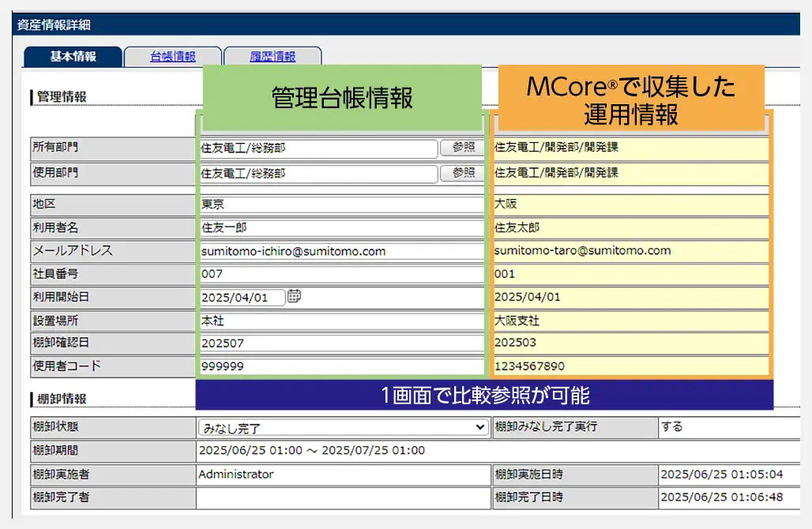The width and height of the screenshot is (812, 529).
Task: Edit the sumitomo-ichiro email address field
Action: coord(342,252)
